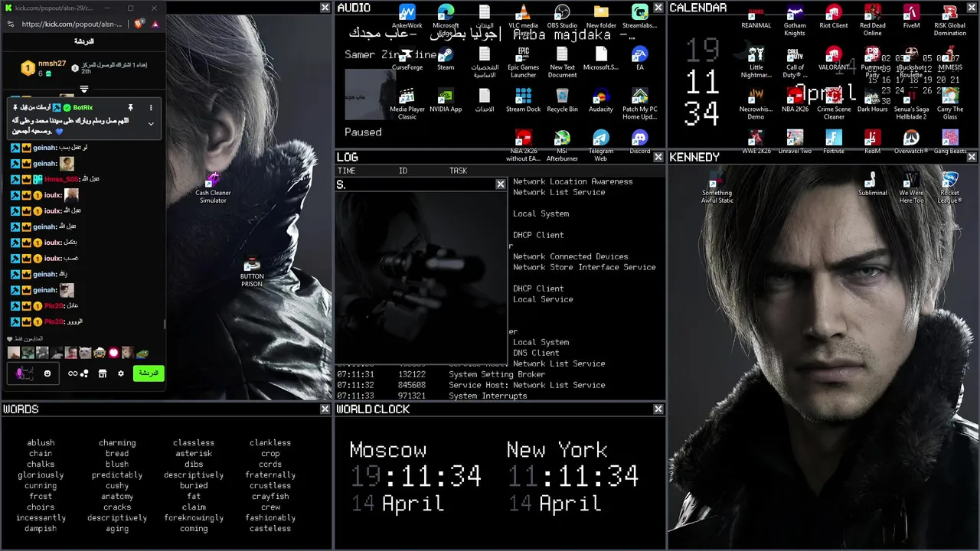This screenshot has height=551, width=980.
Task: Click the Moscow time display
Action: tap(416, 476)
